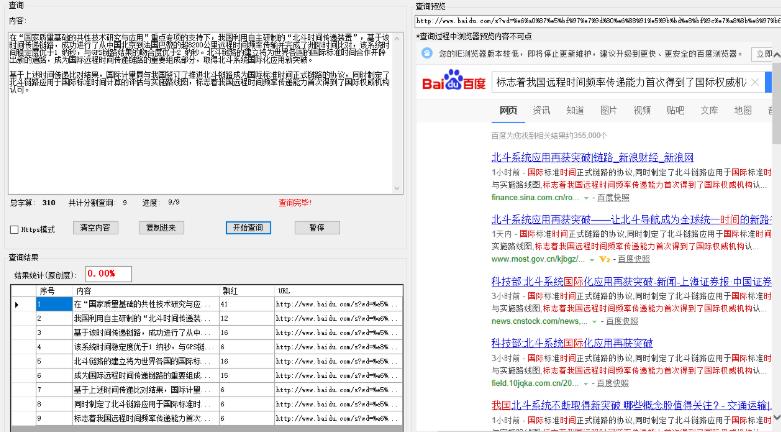Expand dropdown arrow beside news.cnstock.com URL
Viewport: 781px width, 432px height.
click(595, 322)
